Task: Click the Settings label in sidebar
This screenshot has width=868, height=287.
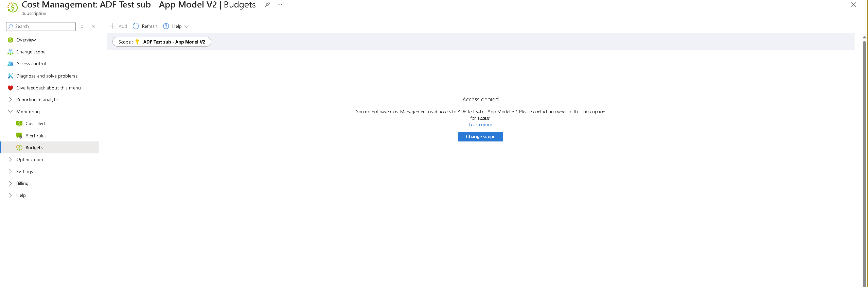Action: click(24, 171)
